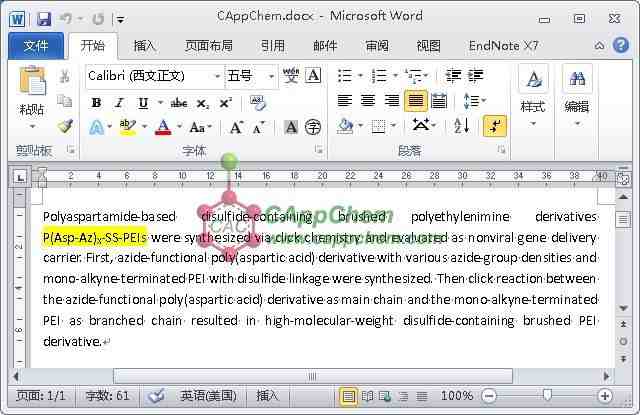Center the paragraph text

368,101
